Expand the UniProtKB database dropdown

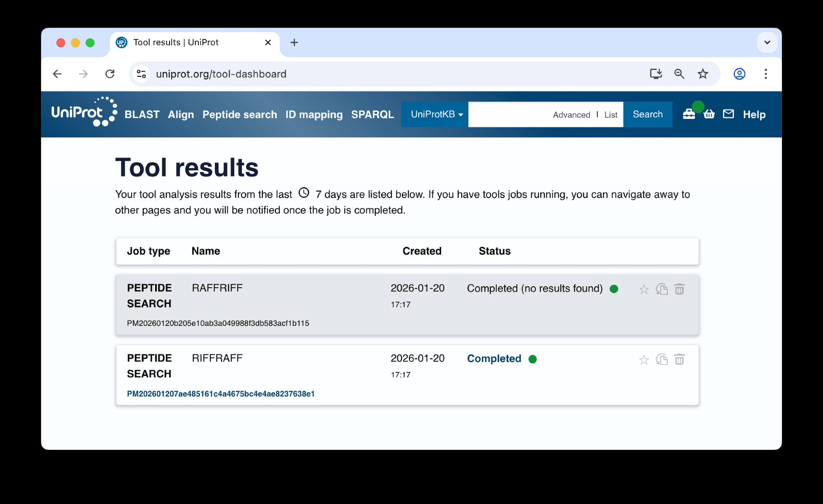(x=435, y=114)
